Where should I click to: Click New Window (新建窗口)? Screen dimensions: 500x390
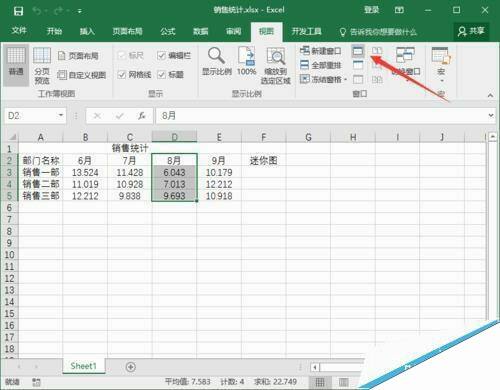click(320, 51)
